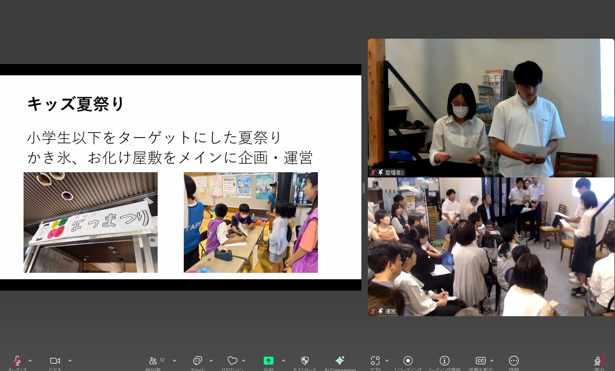This screenshot has width=615, height=371.
Task: Expand video options caret beside the camera
Action: pos(70,360)
